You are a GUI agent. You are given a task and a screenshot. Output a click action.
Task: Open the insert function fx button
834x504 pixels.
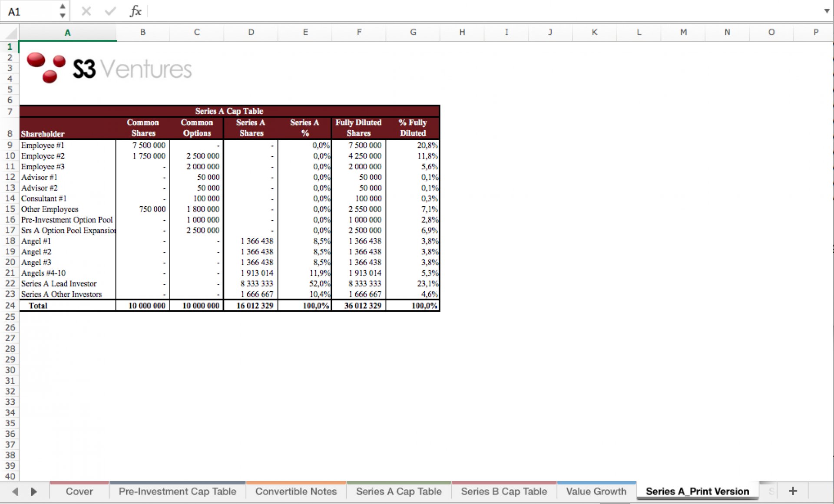point(136,11)
